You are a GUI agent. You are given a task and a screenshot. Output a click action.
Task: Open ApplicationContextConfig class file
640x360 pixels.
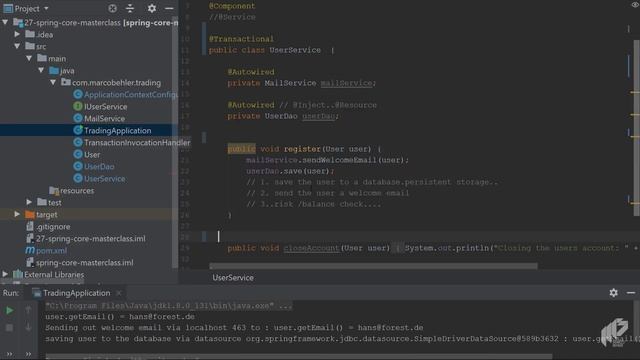[x=131, y=95]
